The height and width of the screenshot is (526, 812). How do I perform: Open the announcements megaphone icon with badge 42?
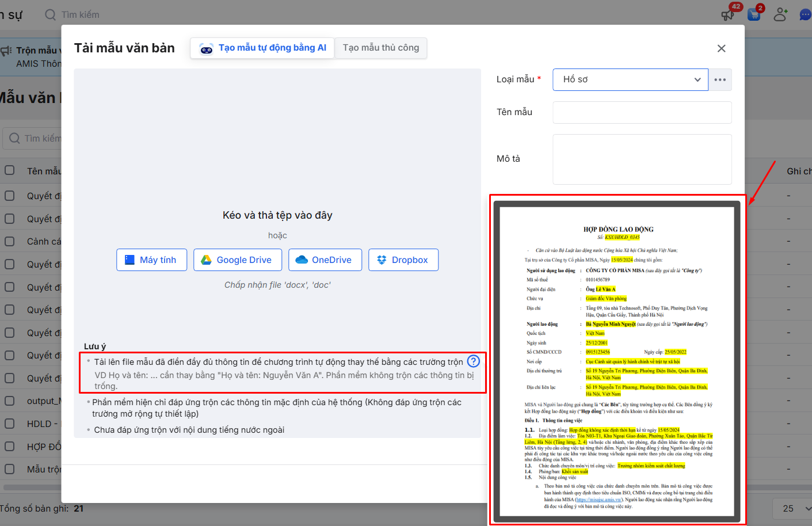(x=728, y=14)
